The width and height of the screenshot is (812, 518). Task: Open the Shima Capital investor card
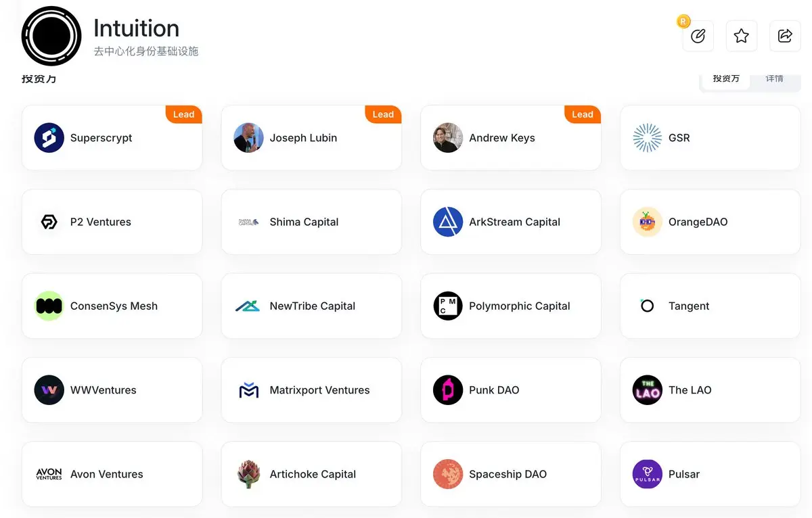[311, 222]
